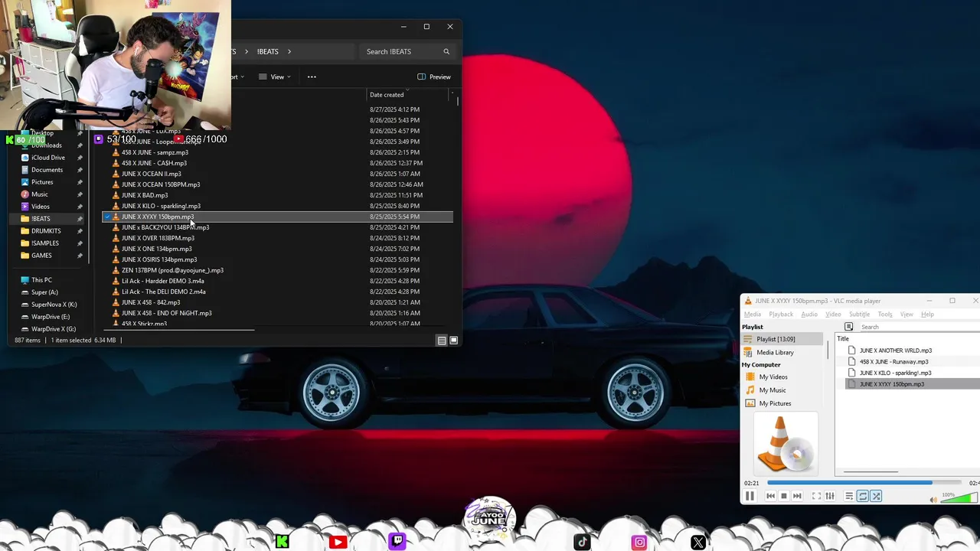Stop playback in VLC
This screenshot has height=551, width=980.
tap(783, 496)
